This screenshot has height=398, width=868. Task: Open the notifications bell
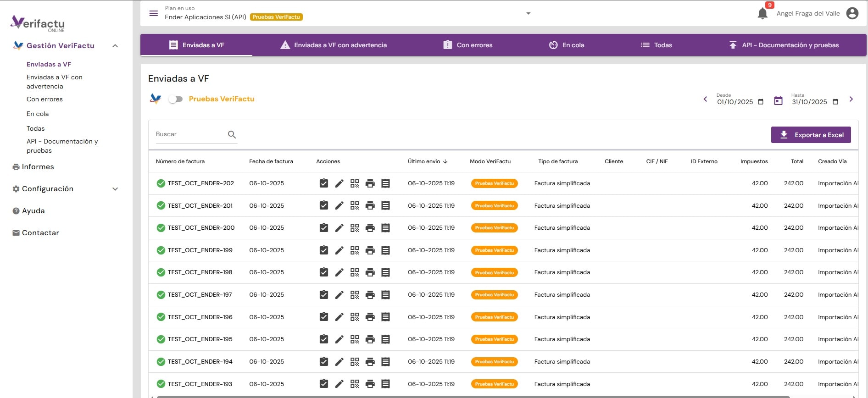click(762, 13)
